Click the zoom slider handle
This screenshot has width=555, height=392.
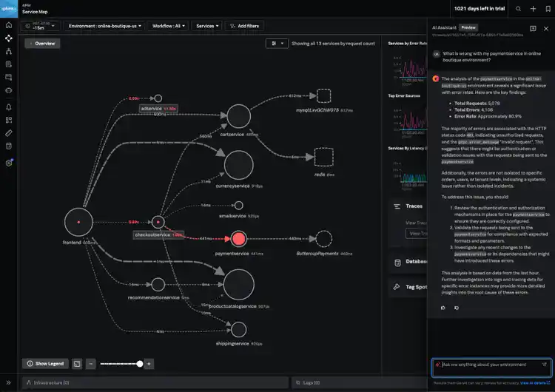click(x=139, y=364)
